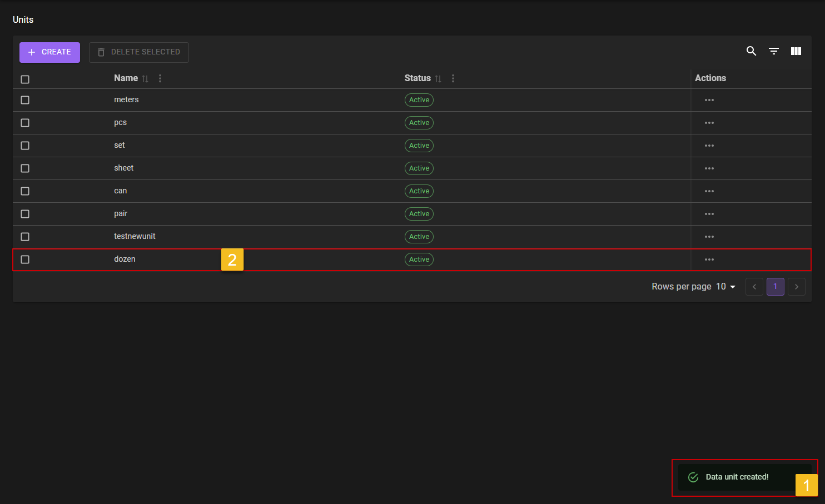Select the pcs row checkbox
The width and height of the screenshot is (825, 504).
point(25,123)
